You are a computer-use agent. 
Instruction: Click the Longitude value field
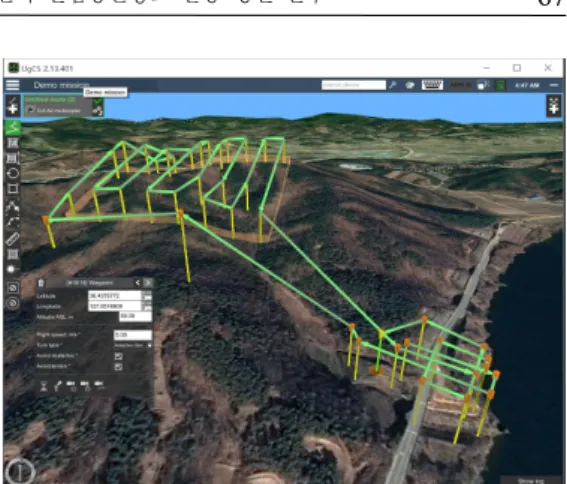[x=114, y=306]
